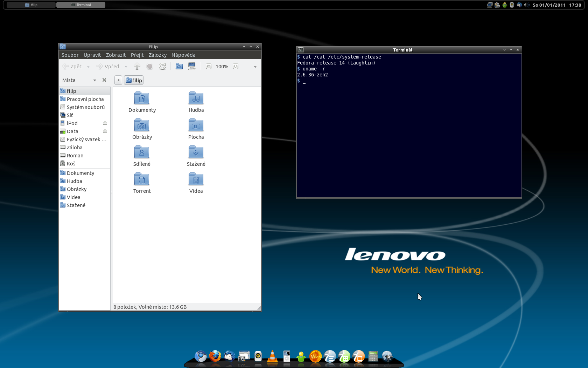
Task: Eject the Data volume
Action: pos(105,131)
